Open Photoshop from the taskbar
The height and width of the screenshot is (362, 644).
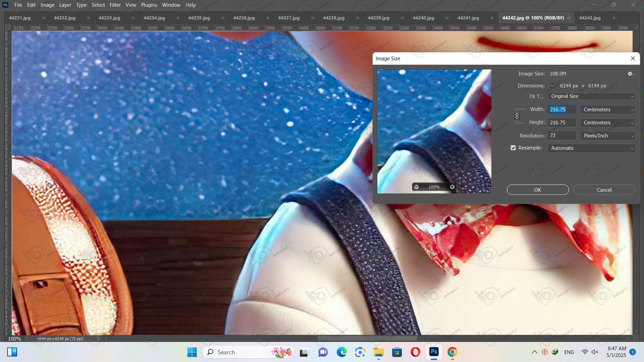434,352
